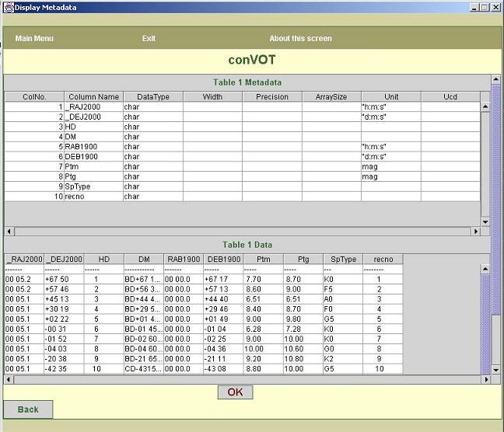The width and height of the screenshot is (504, 432).
Task: Click the SpType column header in the data table
Action: click(x=341, y=260)
